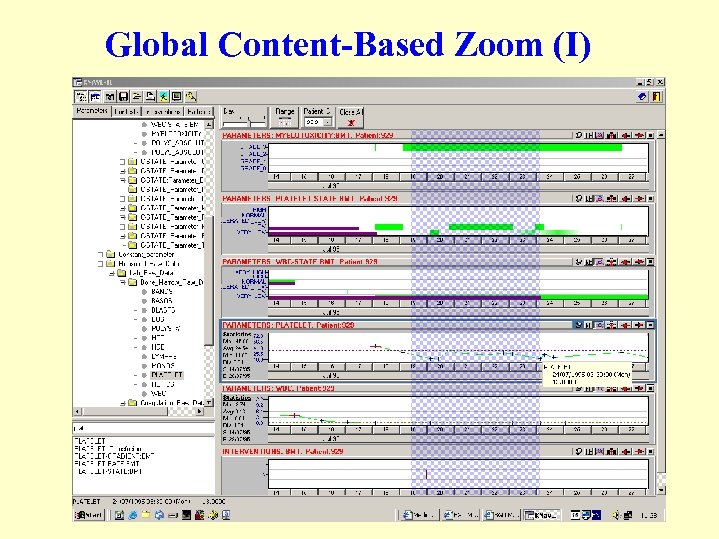Collapse the Lab_Raw_Data folder node
Image resolution: width=719 pixels, height=539 pixels.
pos(111,273)
